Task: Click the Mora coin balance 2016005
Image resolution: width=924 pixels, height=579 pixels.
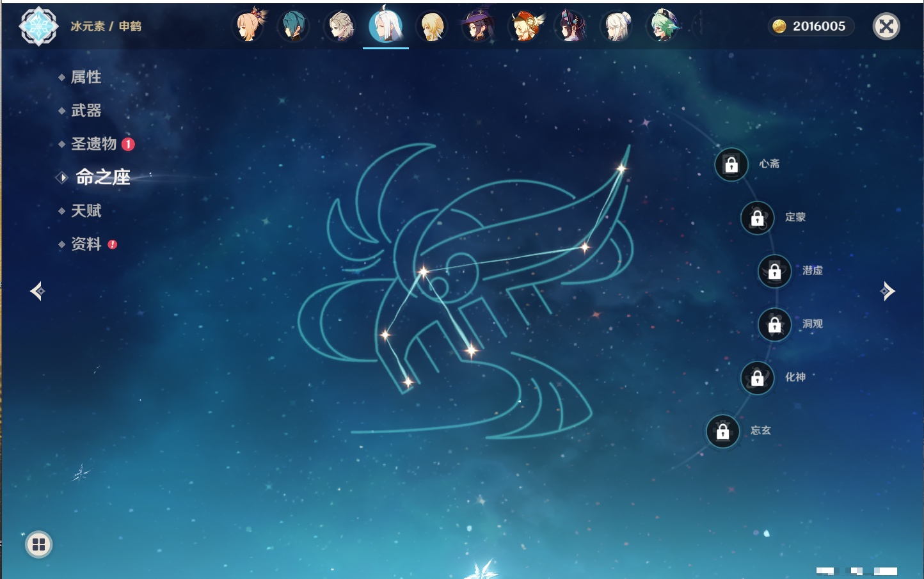Action: (811, 26)
